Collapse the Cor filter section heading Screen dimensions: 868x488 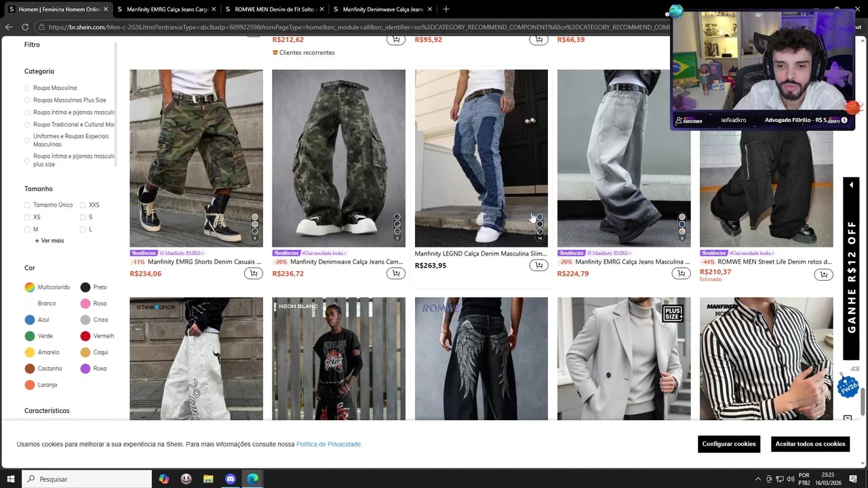[x=30, y=268]
